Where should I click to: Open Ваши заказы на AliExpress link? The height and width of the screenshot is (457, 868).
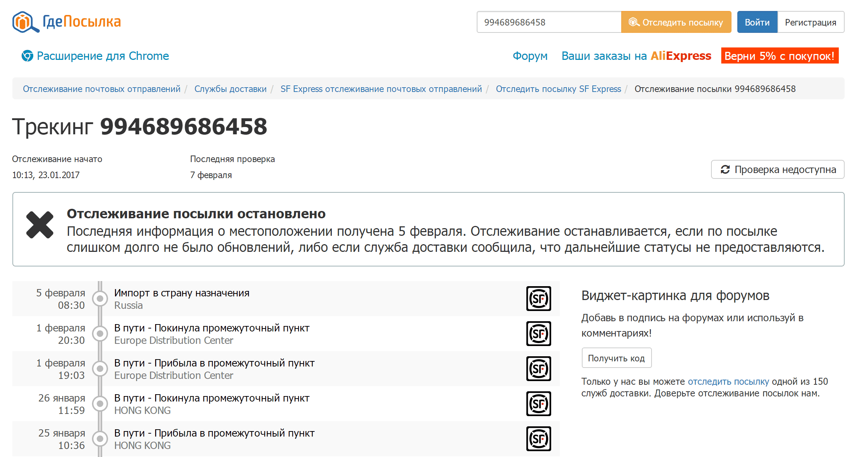pos(636,56)
